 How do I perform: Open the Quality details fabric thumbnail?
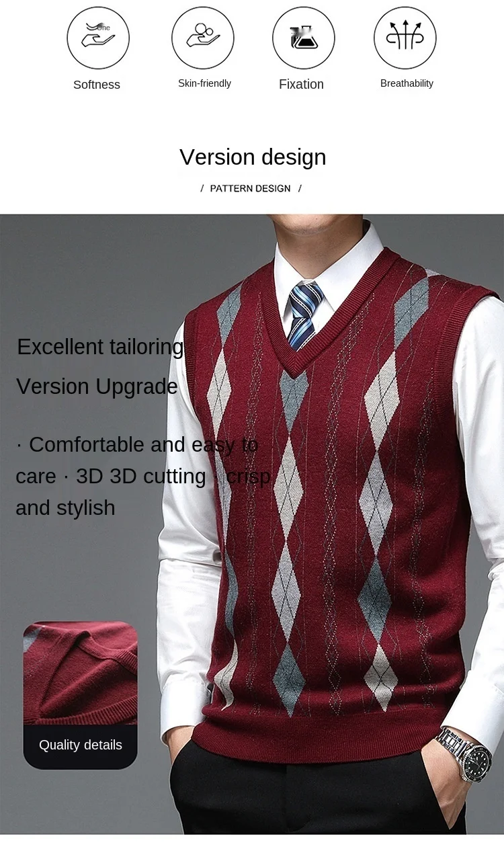pos(80,673)
